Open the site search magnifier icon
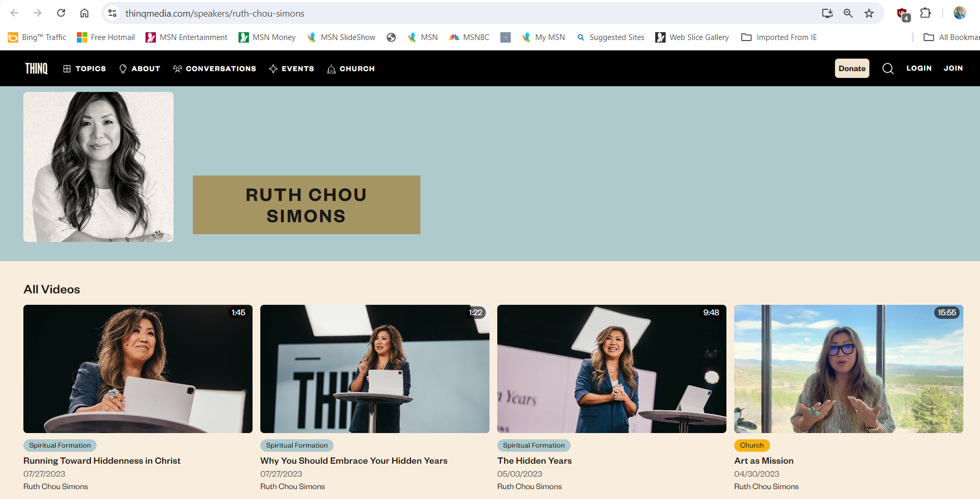The height and width of the screenshot is (499, 980). pos(888,69)
